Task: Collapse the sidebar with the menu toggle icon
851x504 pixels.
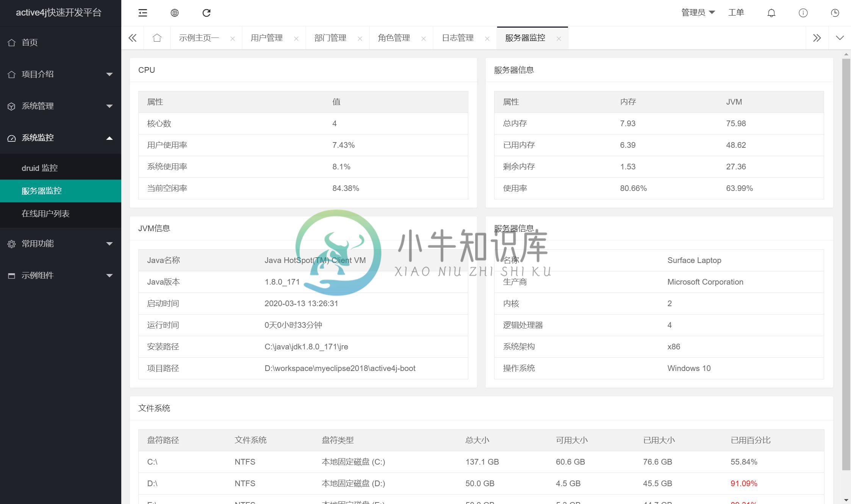Action: pos(143,13)
